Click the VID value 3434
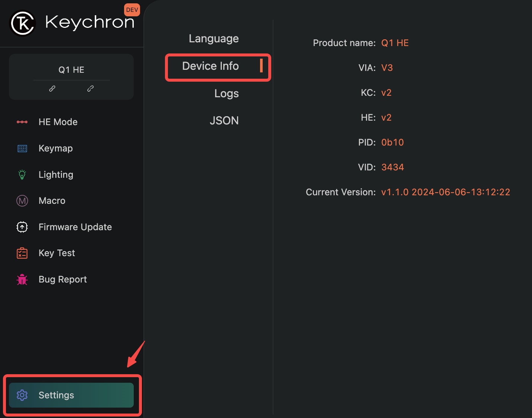Viewport: 532px width, 418px height. 393,167
